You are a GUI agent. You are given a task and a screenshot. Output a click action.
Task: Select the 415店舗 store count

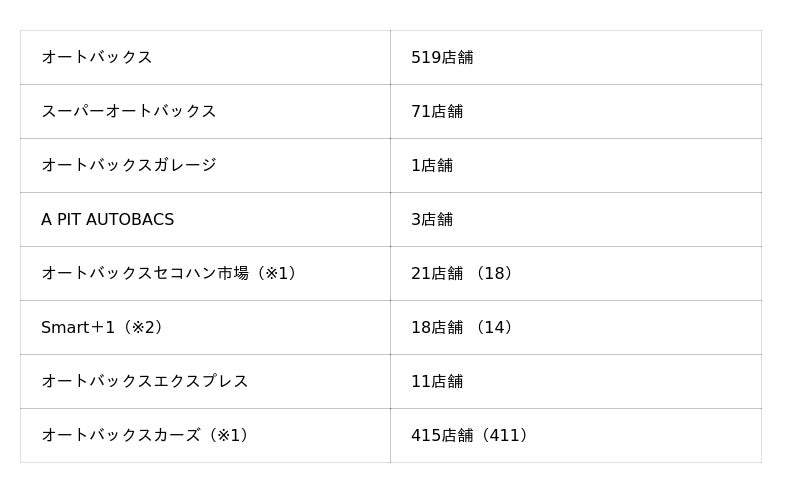[442, 435]
